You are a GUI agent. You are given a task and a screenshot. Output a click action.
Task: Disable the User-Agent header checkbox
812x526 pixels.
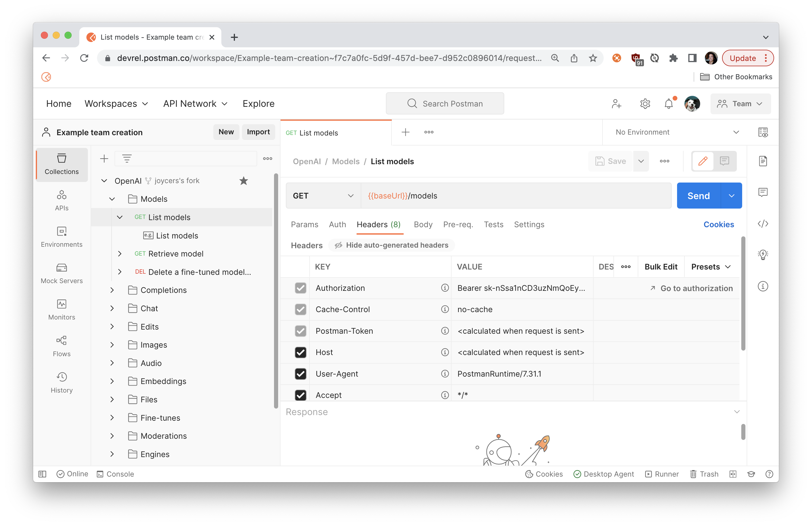(301, 374)
